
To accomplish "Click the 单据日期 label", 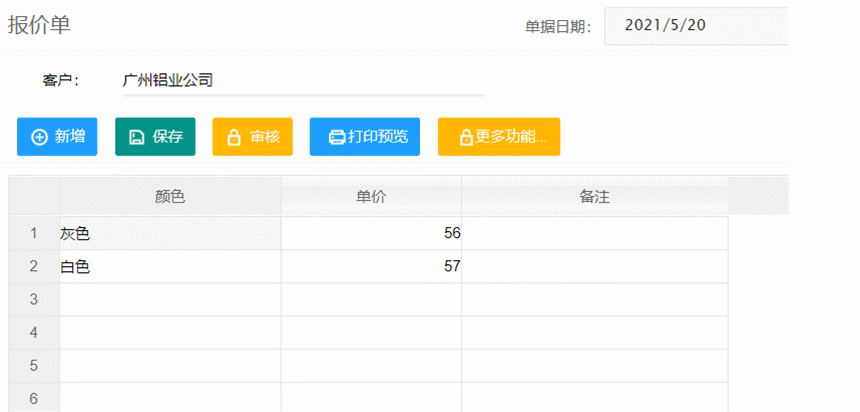I will [558, 27].
